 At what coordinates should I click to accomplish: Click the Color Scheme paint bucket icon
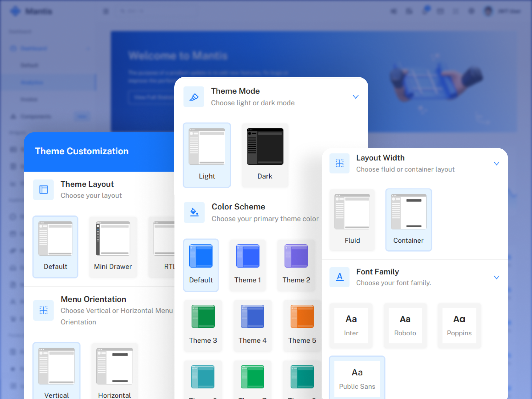tap(194, 212)
